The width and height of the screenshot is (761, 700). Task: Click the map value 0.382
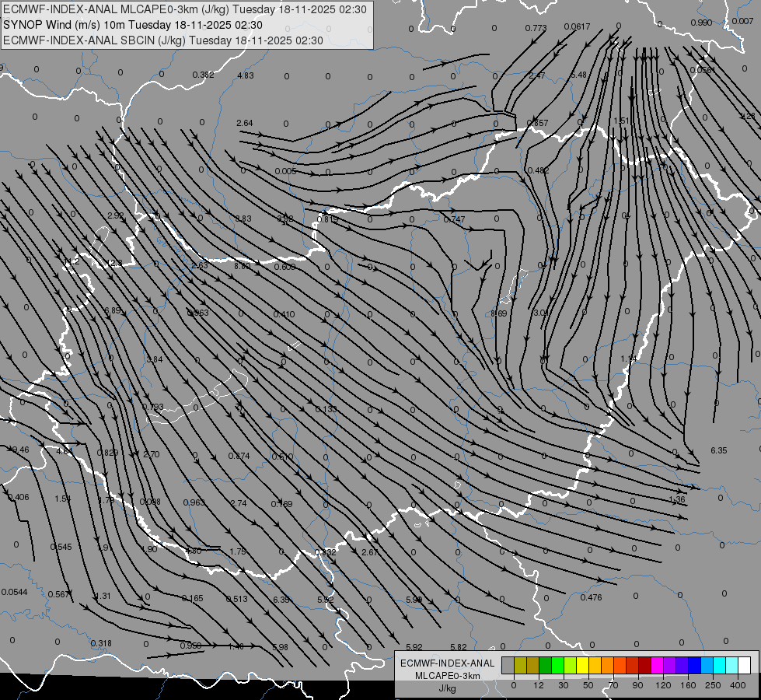(x=204, y=75)
